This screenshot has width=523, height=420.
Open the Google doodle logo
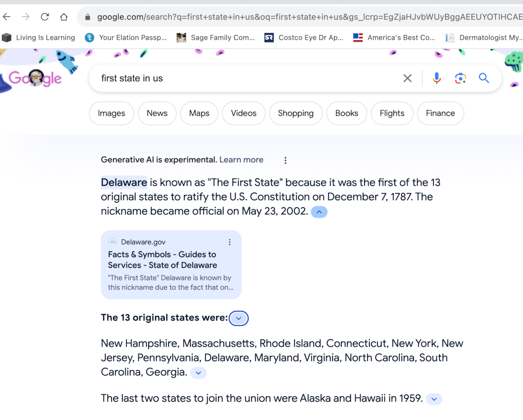(35, 78)
